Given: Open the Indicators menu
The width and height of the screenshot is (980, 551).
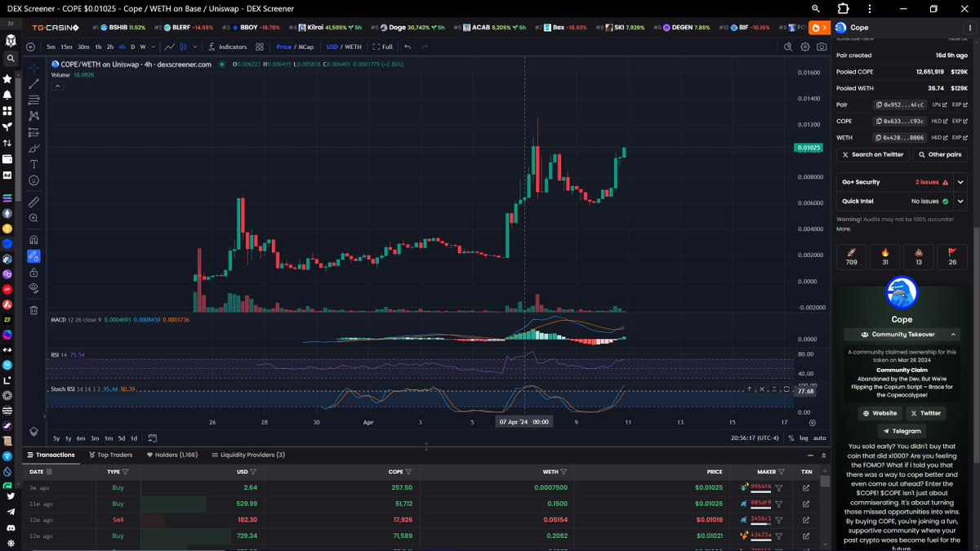Looking at the screenshot, I should (228, 47).
